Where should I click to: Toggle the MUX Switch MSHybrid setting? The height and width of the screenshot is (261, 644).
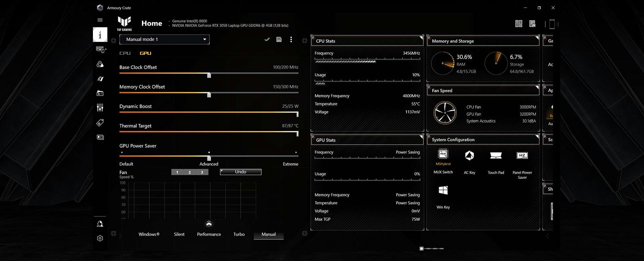[x=443, y=155]
